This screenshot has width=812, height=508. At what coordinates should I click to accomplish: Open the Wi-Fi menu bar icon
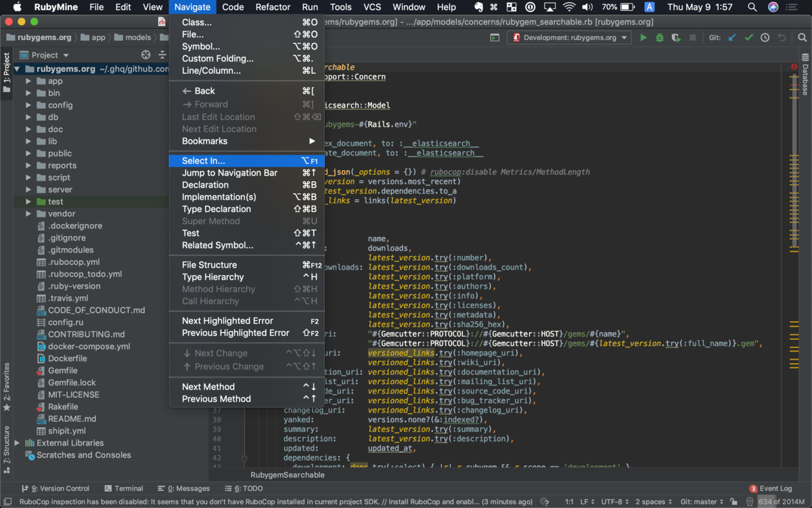(569, 7)
